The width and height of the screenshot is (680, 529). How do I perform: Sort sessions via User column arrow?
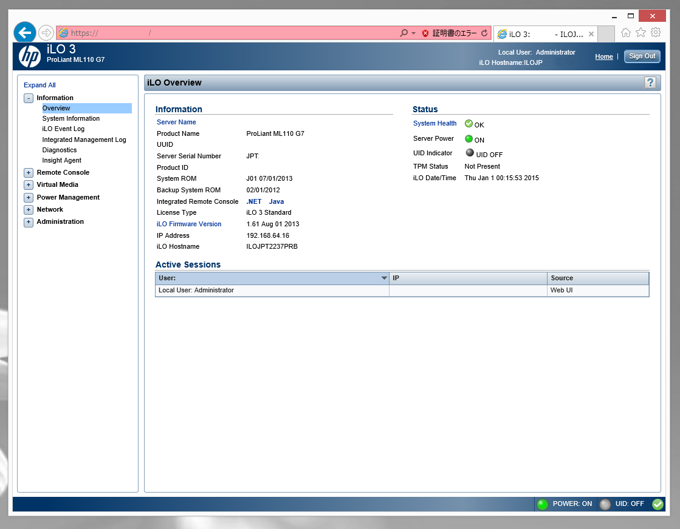[384, 278]
